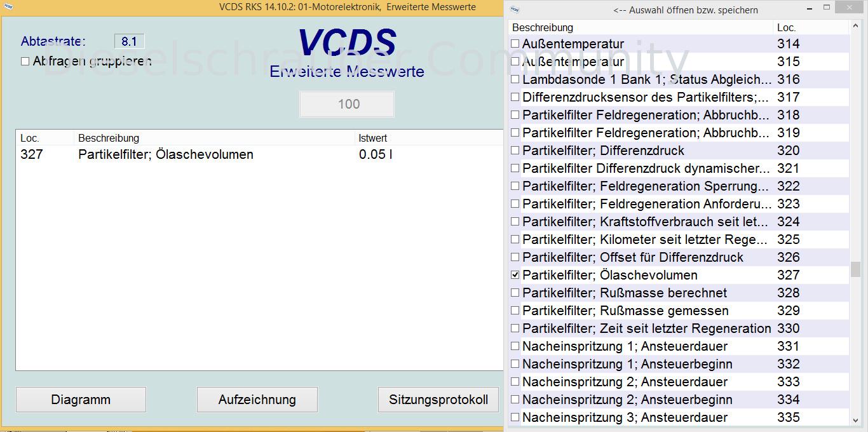
Task: Click the selection list scrollbar thumb
Action: click(855, 269)
